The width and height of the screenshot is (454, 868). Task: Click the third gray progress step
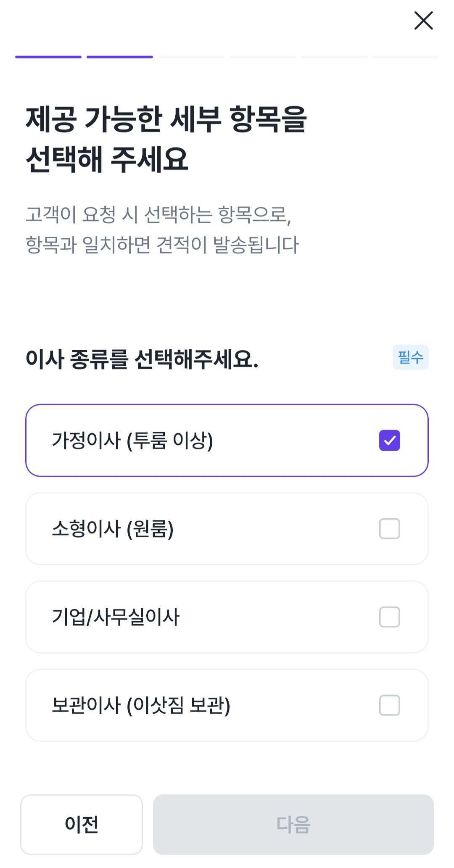(191, 57)
